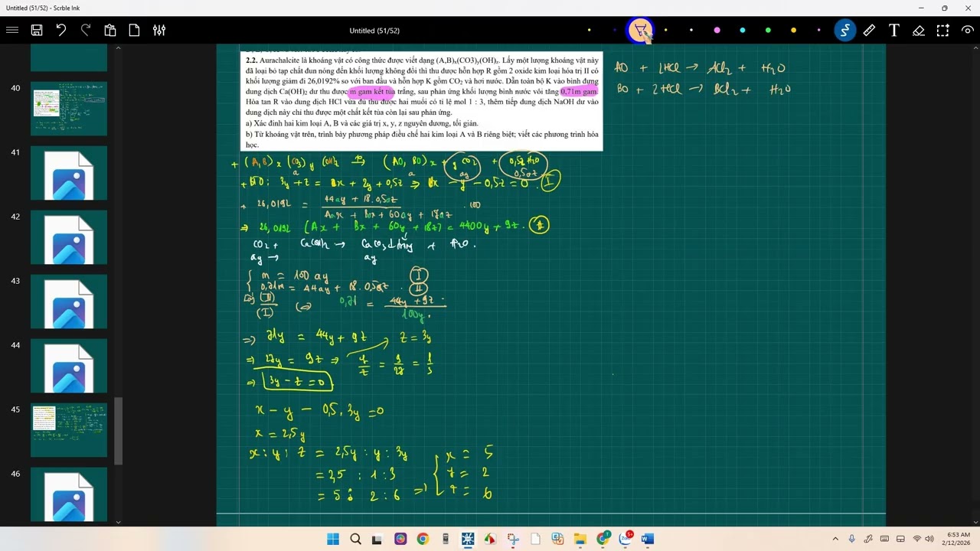Open Google Chrome from the taskbar
The height and width of the screenshot is (551, 980).
tap(423, 539)
